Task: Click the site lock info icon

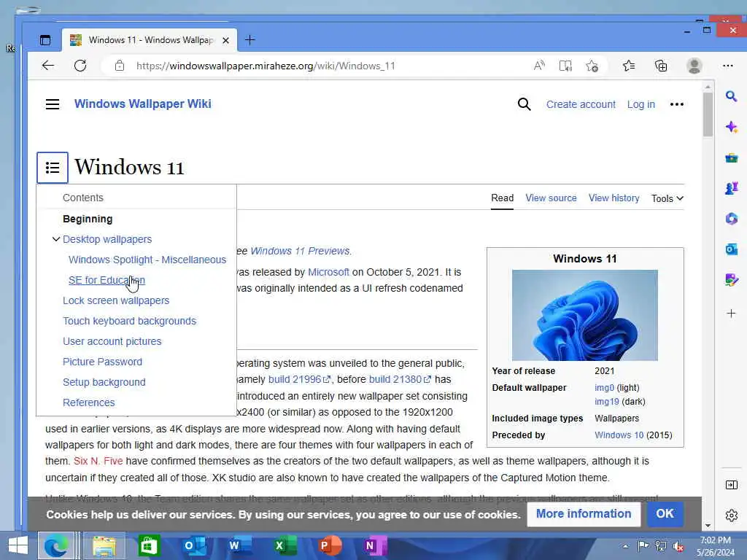Action: pyautogui.click(x=120, y=66)
